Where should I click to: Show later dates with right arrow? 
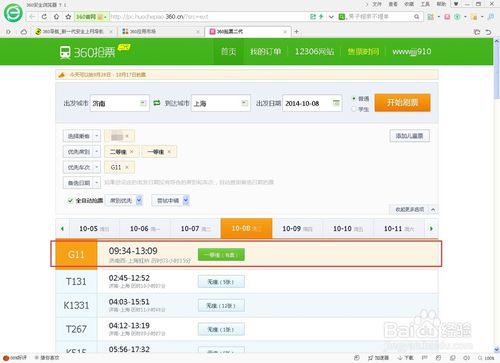coord(431,229)
